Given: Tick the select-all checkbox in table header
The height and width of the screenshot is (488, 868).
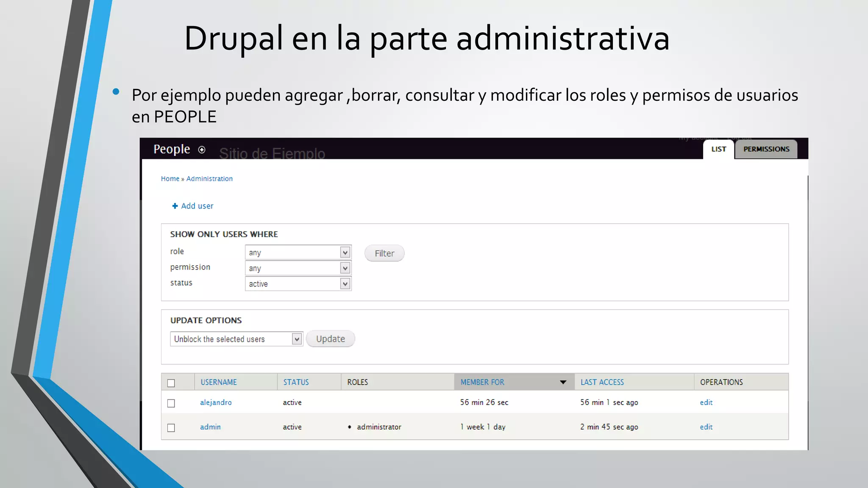Looking at the screenshot, I should point(171,383).
